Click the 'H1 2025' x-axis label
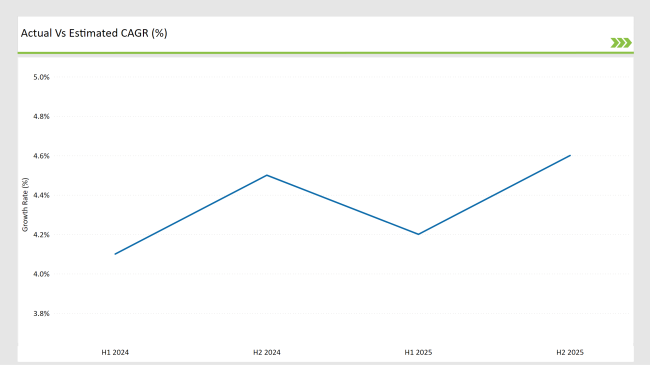The width and height of the screenshot is (650, 370). [x=418, y=352]
